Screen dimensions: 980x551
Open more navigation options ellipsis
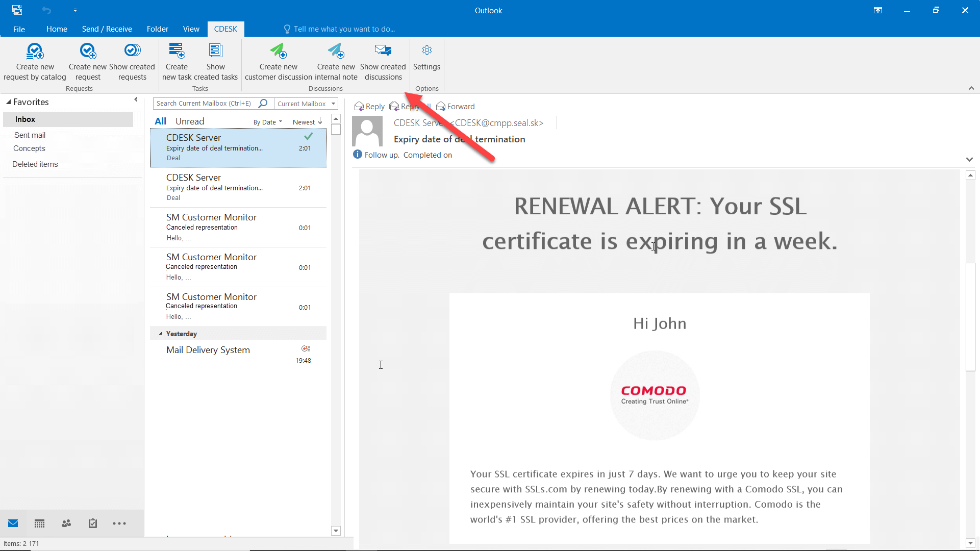[x=119, y=523]
